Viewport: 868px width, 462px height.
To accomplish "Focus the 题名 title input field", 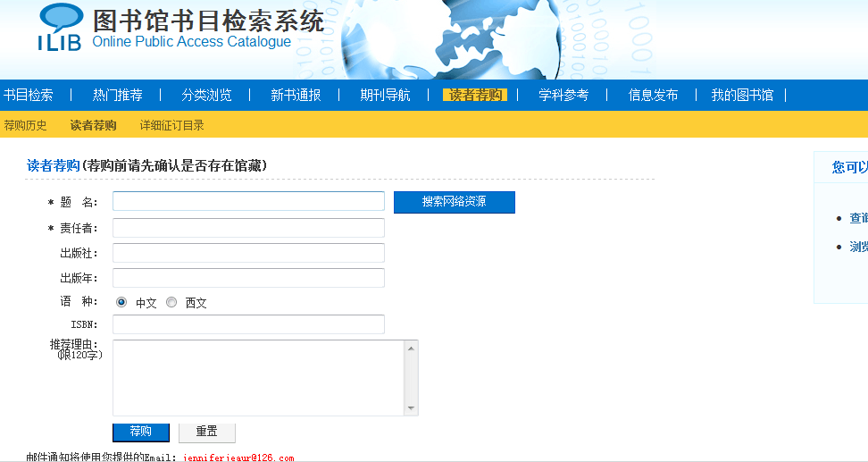I will [248, 201].
